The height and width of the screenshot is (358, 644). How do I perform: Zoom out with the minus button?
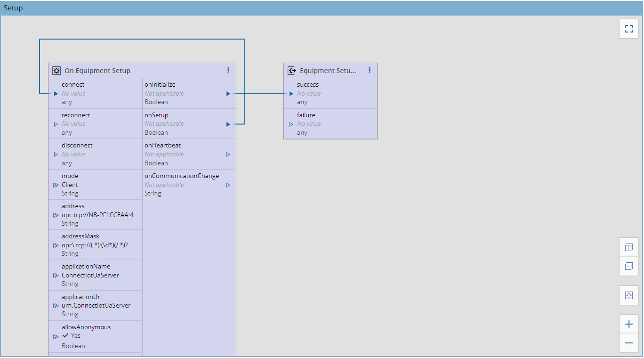coord(628,343)
